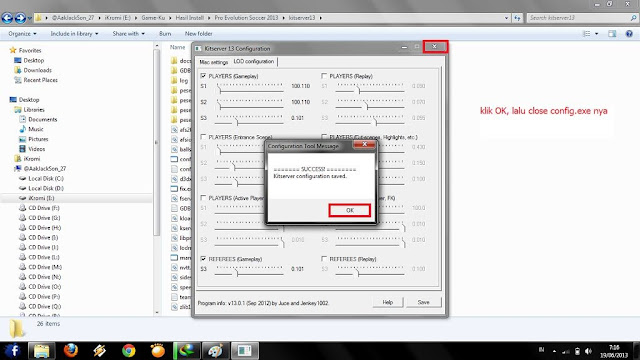Click the change view icon
The width and height of the screenshot is (640, 360).
pos(587,34)
